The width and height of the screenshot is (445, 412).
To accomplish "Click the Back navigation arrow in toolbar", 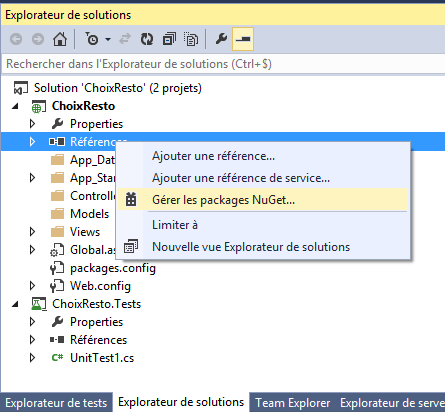I will (x=16, y=39).
